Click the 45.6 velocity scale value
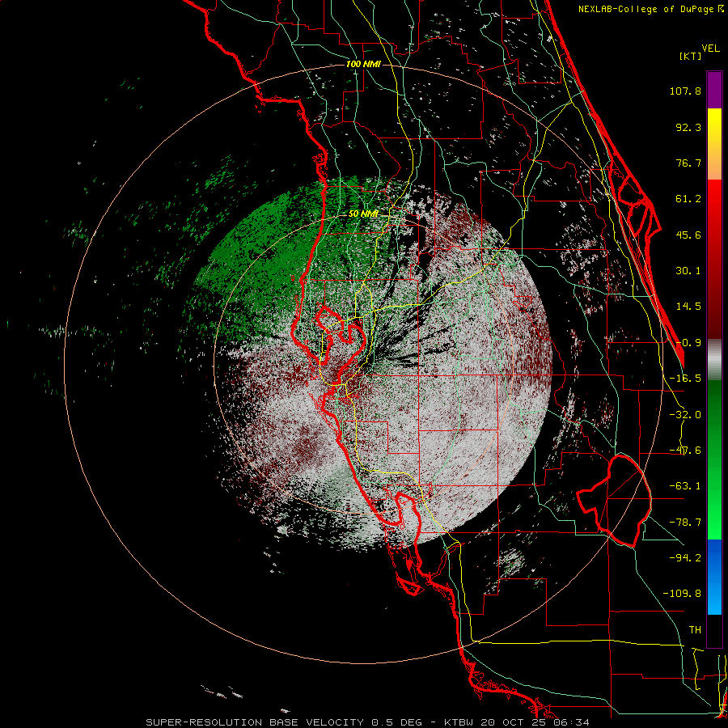 (688, 235)
